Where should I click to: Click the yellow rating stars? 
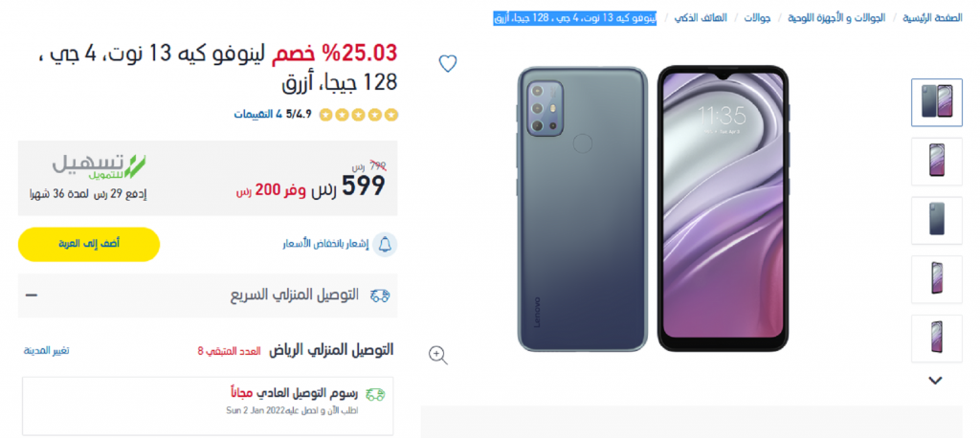click(359, 115)
